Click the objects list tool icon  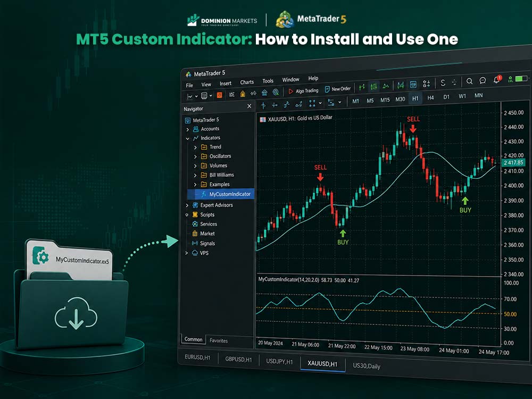coord(331,102)
